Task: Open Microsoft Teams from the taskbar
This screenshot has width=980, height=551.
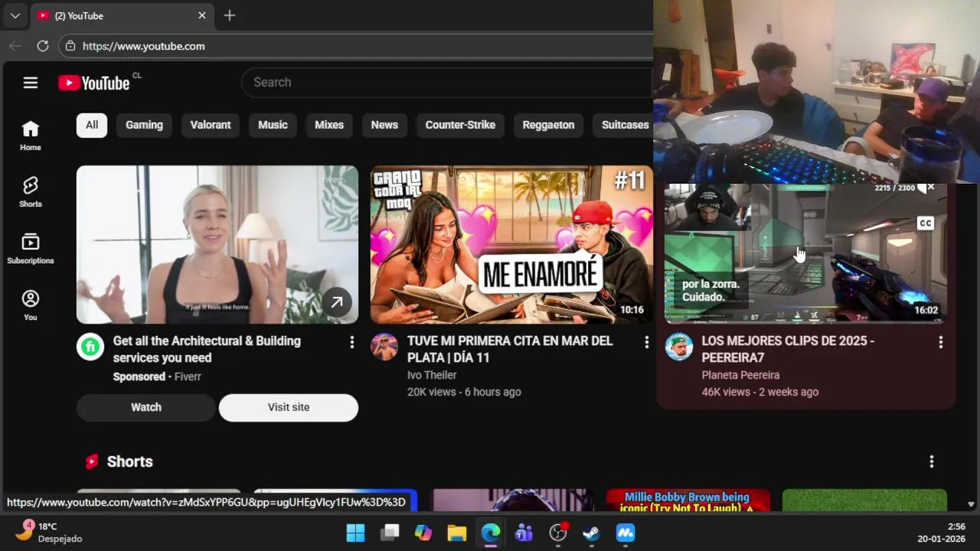Action: 524,533
